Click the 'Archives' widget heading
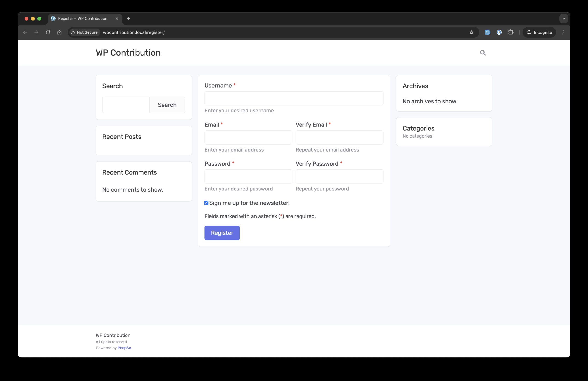 [x=415, y=86]
